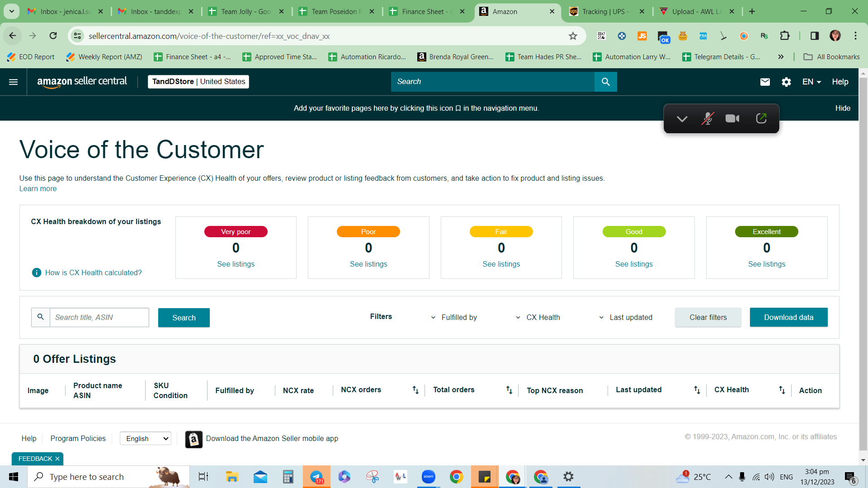Open the Chrome extensions puzzle icon
The image size is (868, 488).
[785, 36]
